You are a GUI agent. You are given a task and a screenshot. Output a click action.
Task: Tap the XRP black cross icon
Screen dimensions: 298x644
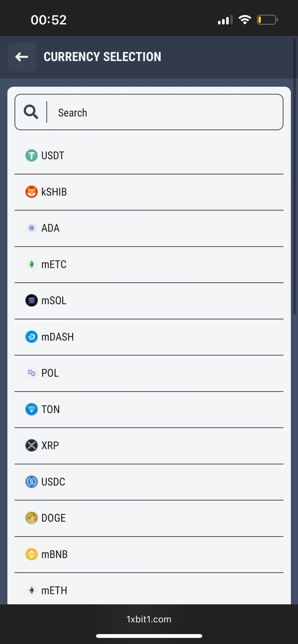point(31,445)
